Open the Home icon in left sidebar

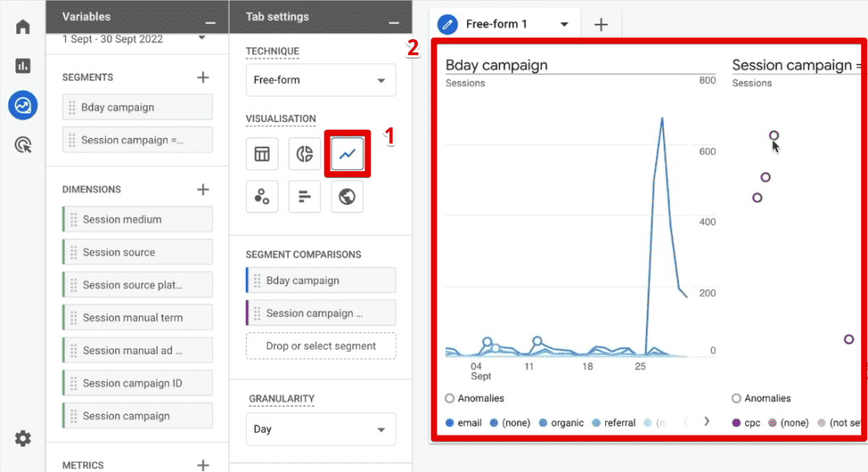click(23, 26)
